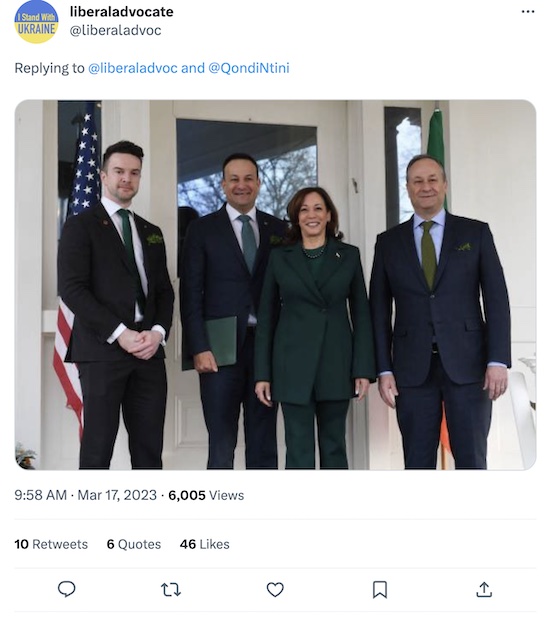Open the liberaladvocate display name profile
Image resolution: width=550 pixels, height=617 pixels.
click(122, 12)
